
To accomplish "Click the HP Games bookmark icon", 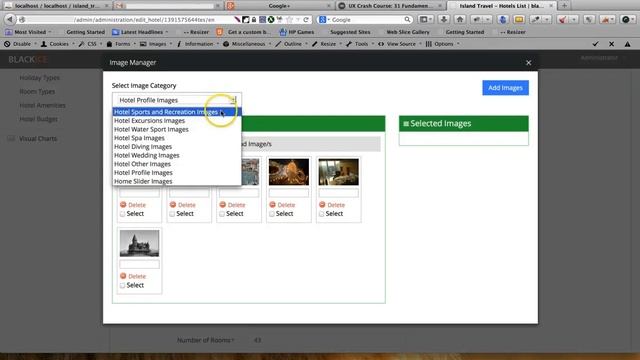I will tap(282, 32).
